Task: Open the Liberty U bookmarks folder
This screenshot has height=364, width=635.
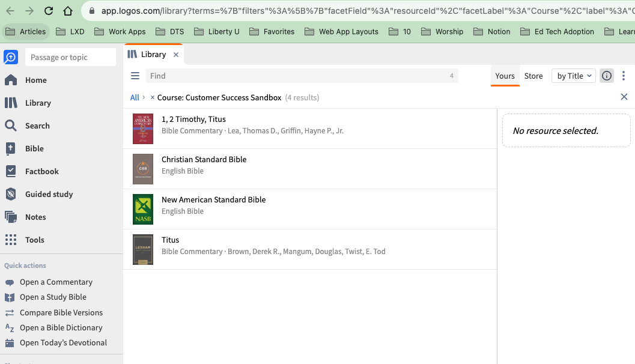Action: pos(217,32)
